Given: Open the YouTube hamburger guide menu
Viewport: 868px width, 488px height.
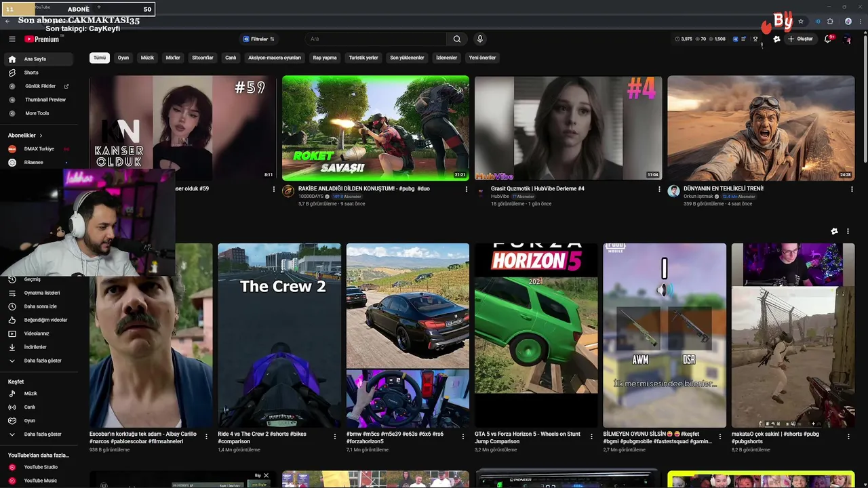Looking at the screenshot, I should tap(12, 39).
